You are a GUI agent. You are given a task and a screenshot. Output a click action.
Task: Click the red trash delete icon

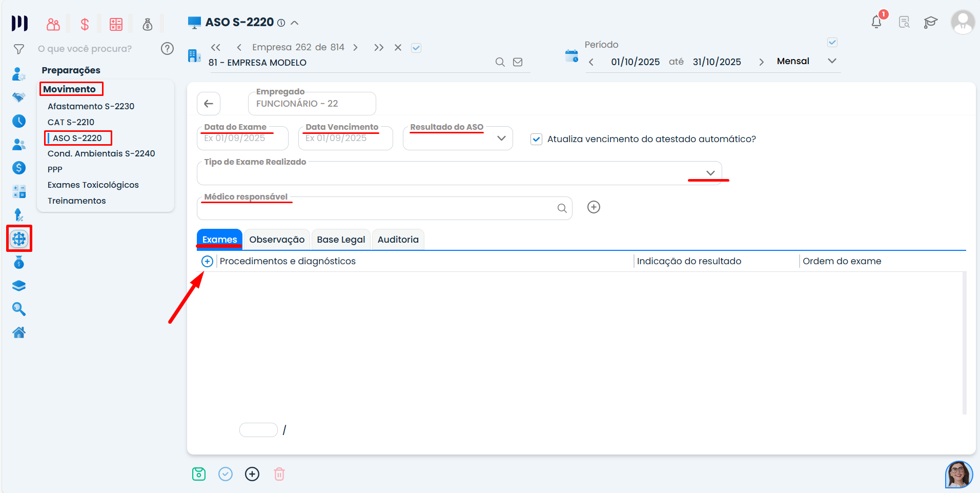(279, 474)
